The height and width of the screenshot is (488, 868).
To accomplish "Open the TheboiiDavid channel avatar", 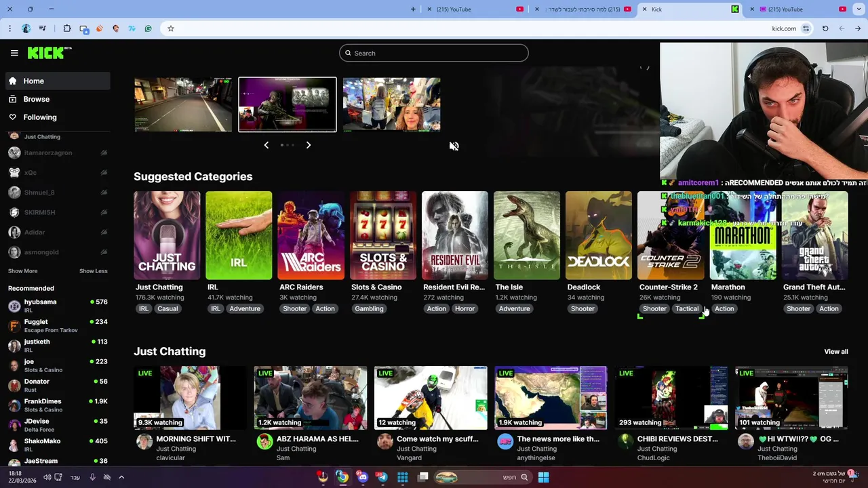I will [745, 442].
